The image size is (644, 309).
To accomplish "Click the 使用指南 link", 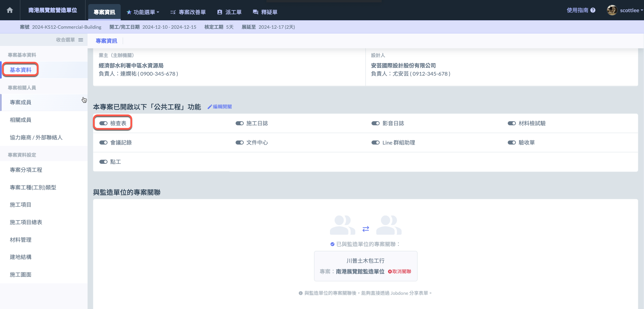I will [577, 10].
